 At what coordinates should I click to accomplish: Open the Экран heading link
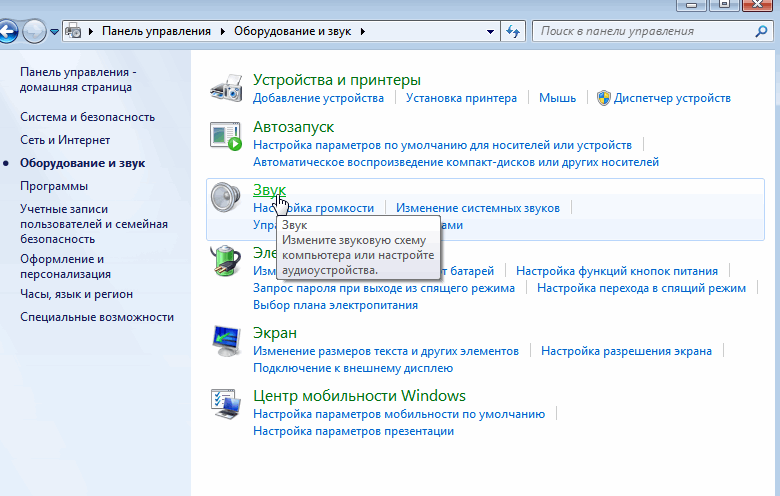[x=275, y=333]
